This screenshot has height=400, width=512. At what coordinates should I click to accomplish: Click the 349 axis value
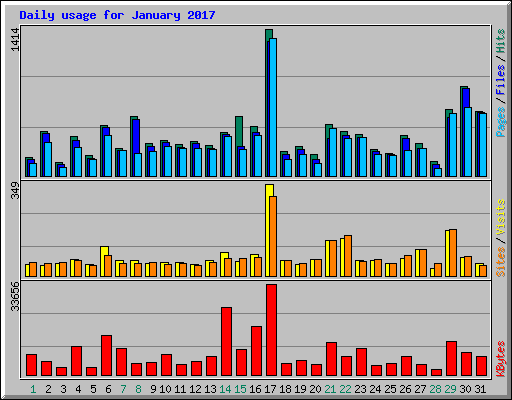coord(15,190)
